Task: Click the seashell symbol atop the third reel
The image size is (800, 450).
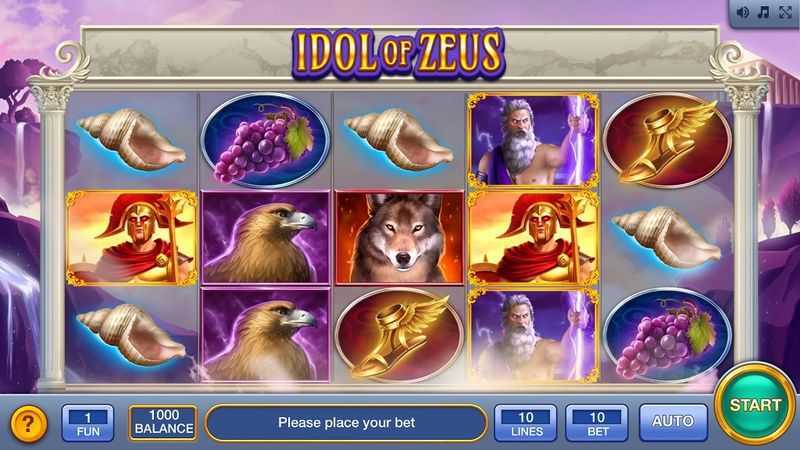Action: tap(399, 139)
